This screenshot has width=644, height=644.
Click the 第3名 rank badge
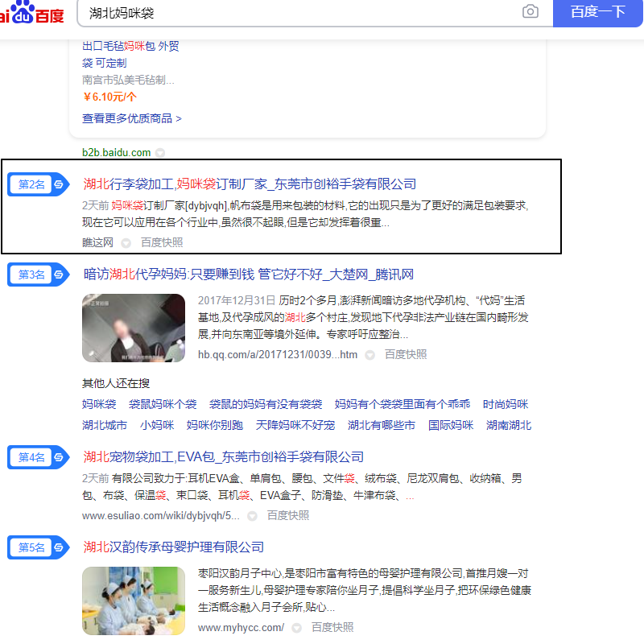pyautogui.click(x=38, y=275)
